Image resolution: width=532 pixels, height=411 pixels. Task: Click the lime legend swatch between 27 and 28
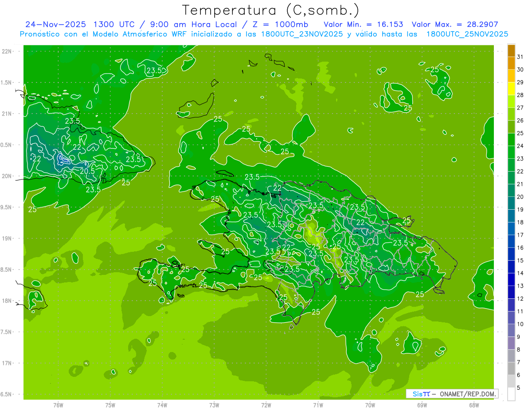click(511, 102)
